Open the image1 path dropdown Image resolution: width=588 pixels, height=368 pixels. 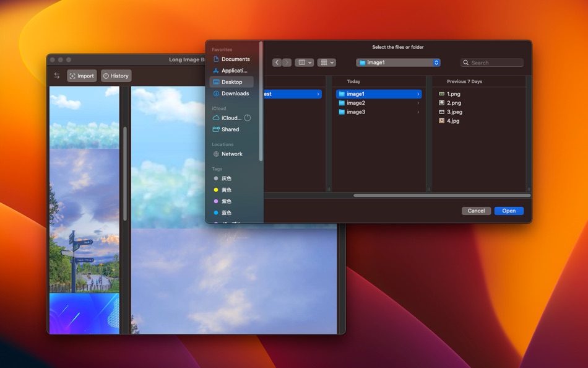[398, 62]
